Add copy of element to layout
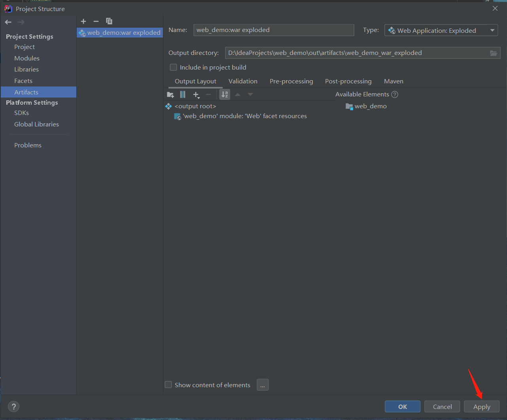Viewport: 507px width, 420px height. [x=196, y=94]
